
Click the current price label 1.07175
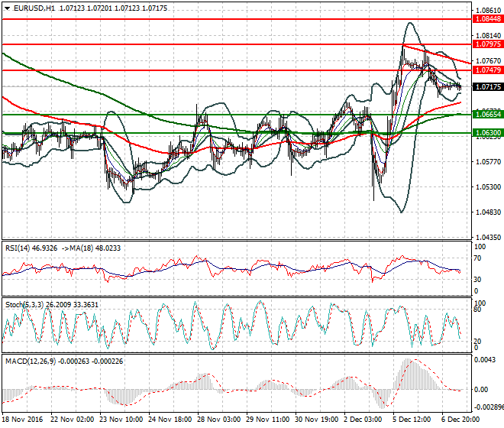coord(488,86)
